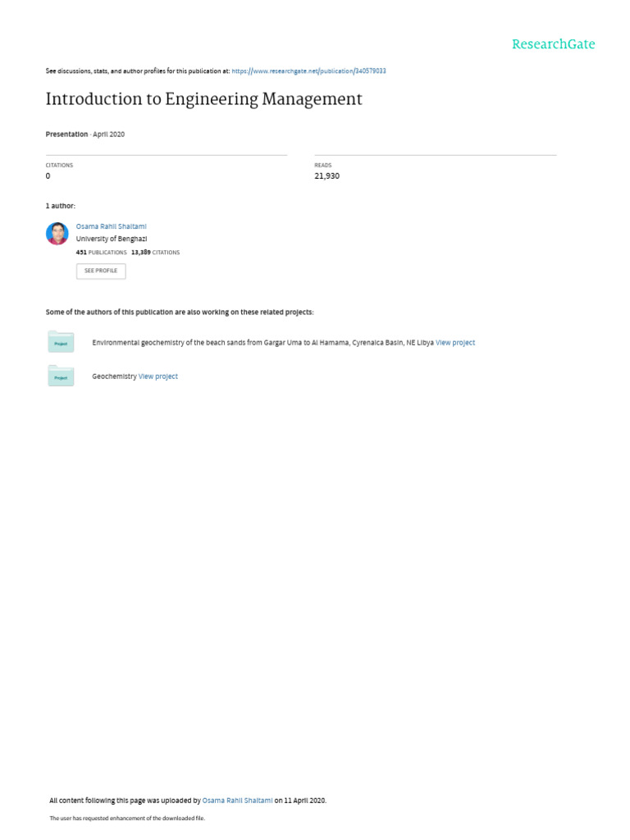The image size is (630, 840).
Task: Click the University of Benghazi affiliation
Action: click(112, 239)
